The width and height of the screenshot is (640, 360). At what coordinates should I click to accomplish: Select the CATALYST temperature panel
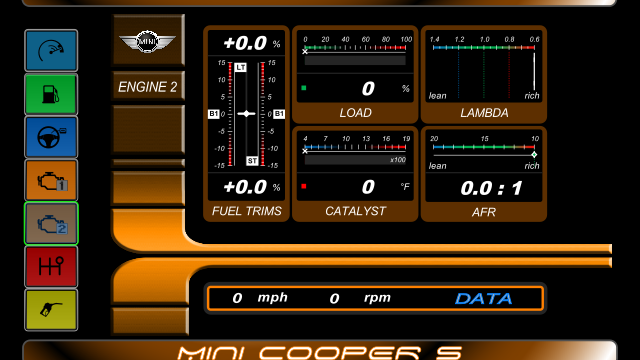(x=355, y=174)
